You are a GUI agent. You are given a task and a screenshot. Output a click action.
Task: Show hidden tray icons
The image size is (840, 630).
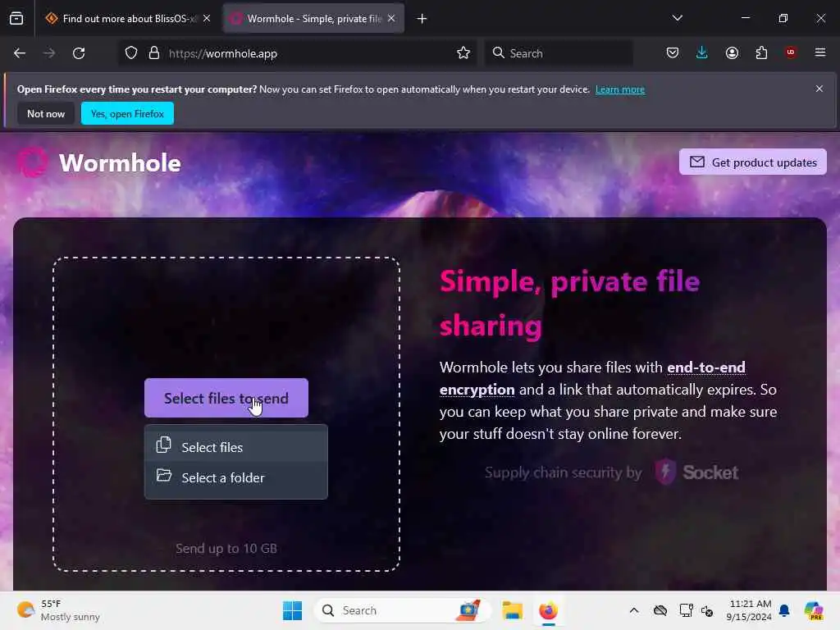click(x=634, y=610)
